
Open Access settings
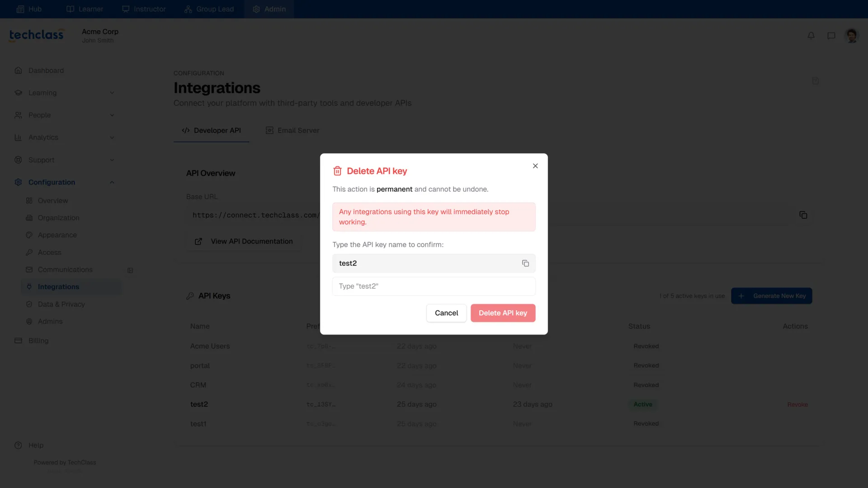coord(49,253)
